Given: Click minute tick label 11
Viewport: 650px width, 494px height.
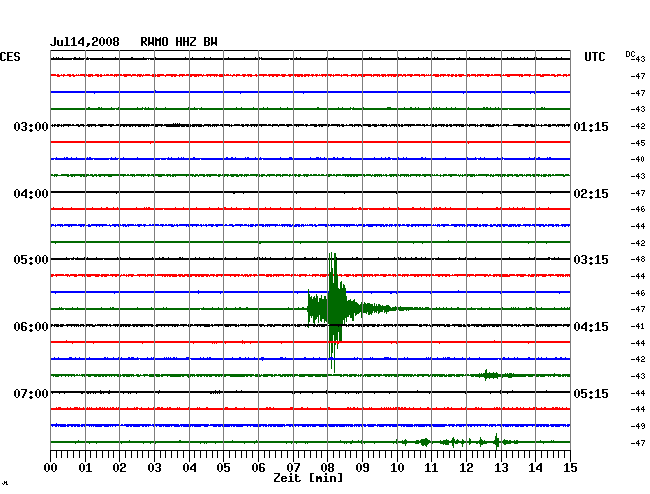Looking at the screenshot, I should (x=431, y=468).
